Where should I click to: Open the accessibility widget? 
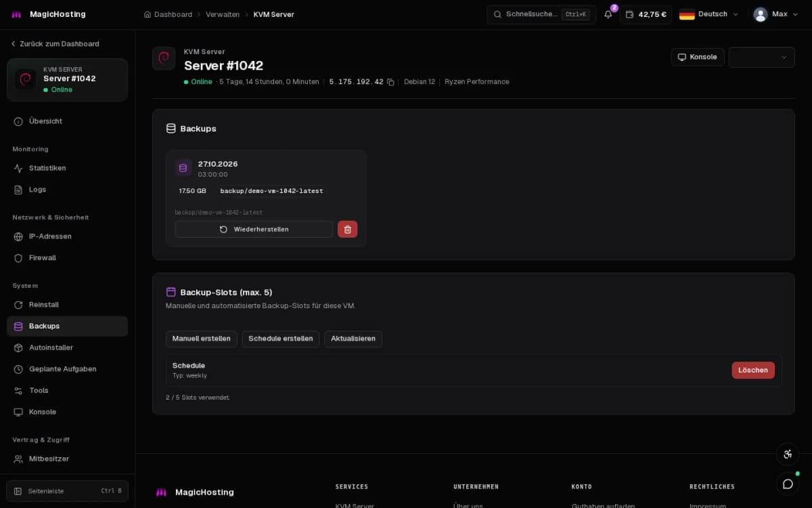[x=788, y=454]
